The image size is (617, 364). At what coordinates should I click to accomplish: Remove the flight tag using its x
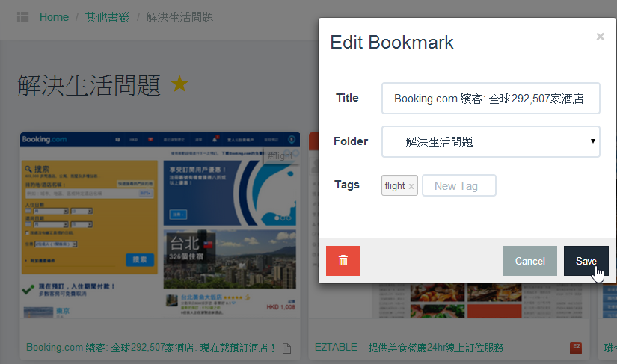click(x=411, y=186)
